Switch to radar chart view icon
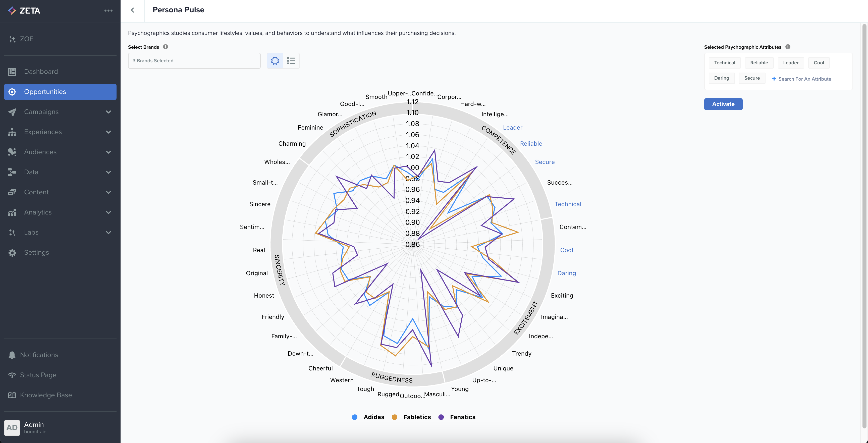 [275, 61]
